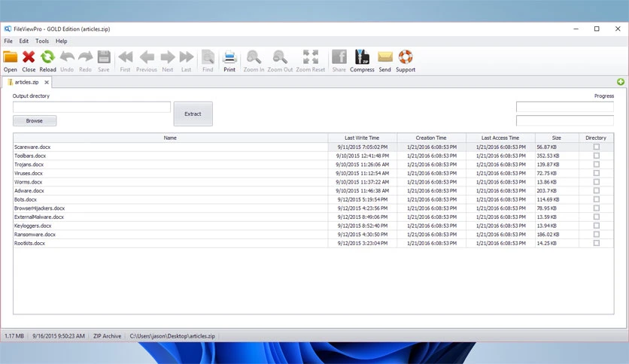Image resolution: width=629 pixels, height=364 pixels.
Task: Tick Directory checkbox for Adware.docx
Action: [597, 190]
